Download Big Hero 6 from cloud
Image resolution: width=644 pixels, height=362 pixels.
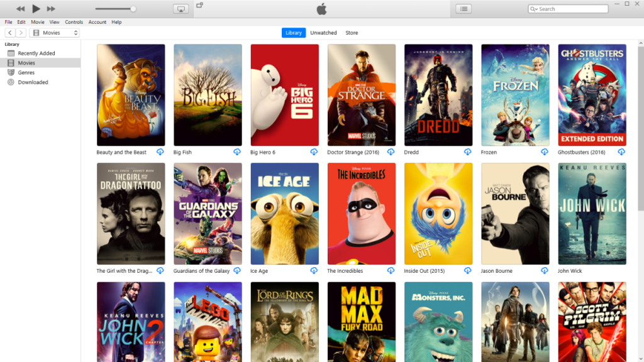pos(314,152)
